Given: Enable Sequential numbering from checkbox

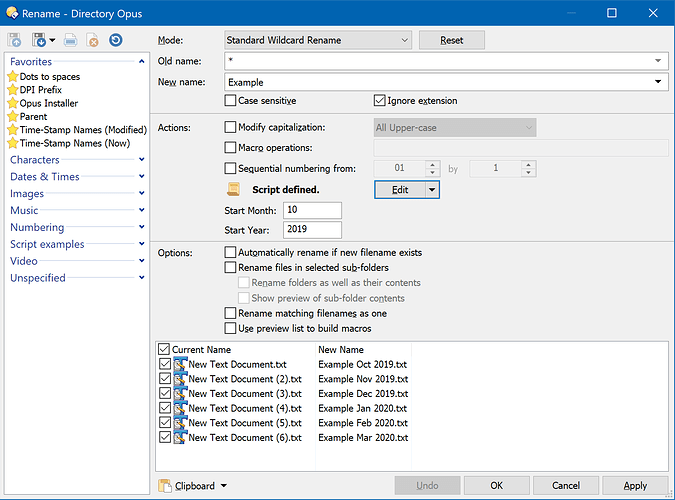Looking at the screenshot, I should (x=230, y=168).
